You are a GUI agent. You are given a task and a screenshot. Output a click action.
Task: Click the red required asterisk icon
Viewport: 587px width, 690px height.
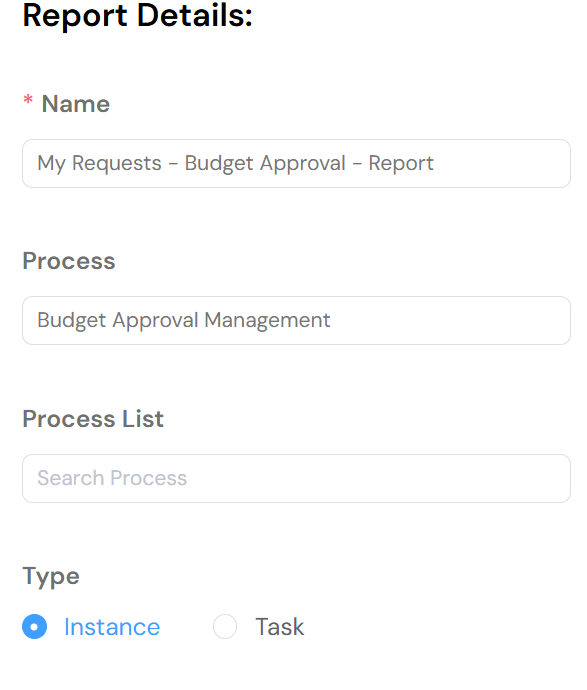click(28, 100)
